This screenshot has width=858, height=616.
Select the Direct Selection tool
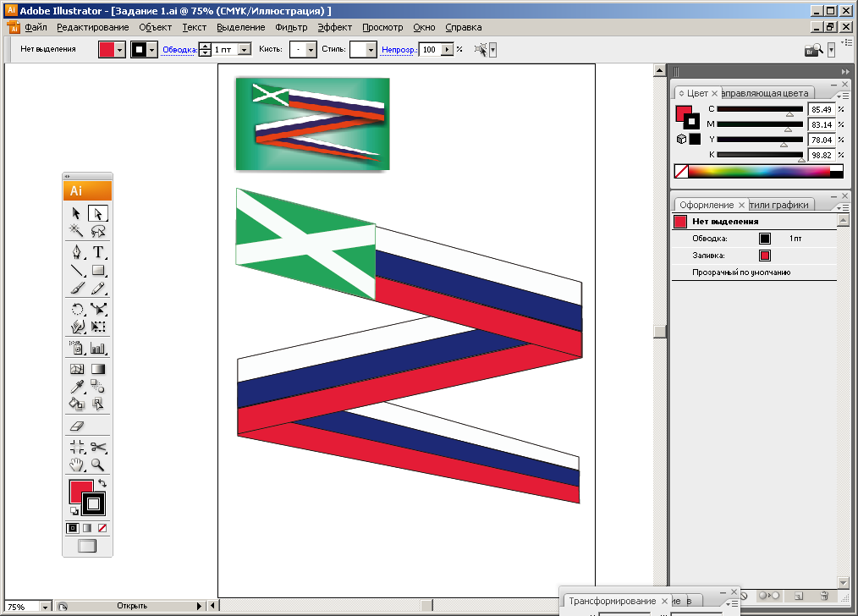[98, 213]
